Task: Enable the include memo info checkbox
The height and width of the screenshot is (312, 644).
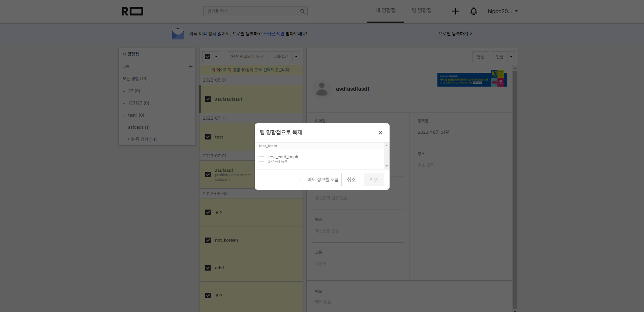Action: [x=302, y=180]
